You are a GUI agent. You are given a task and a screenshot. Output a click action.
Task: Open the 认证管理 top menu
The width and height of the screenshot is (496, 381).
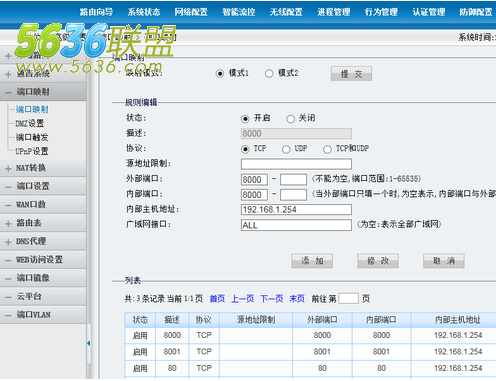tap(429, 12)
